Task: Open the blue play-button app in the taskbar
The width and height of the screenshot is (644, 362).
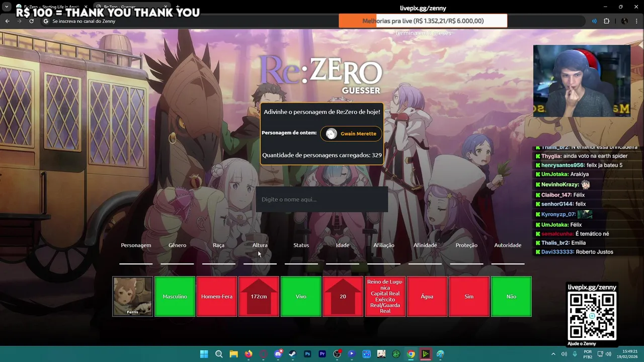Action: [352, 354]
